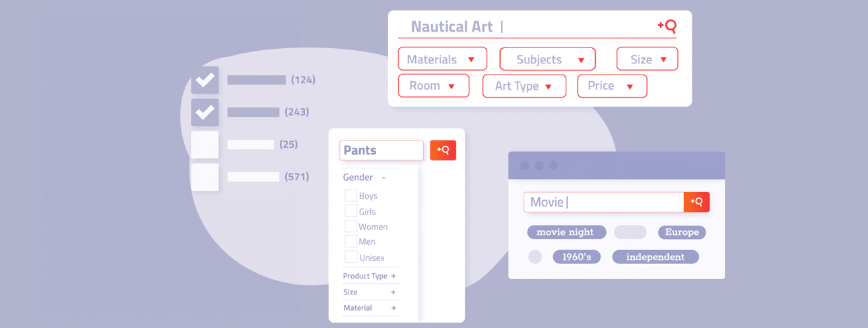
Task: Uncheck the checkbox with count (124)
Action: 205,80
